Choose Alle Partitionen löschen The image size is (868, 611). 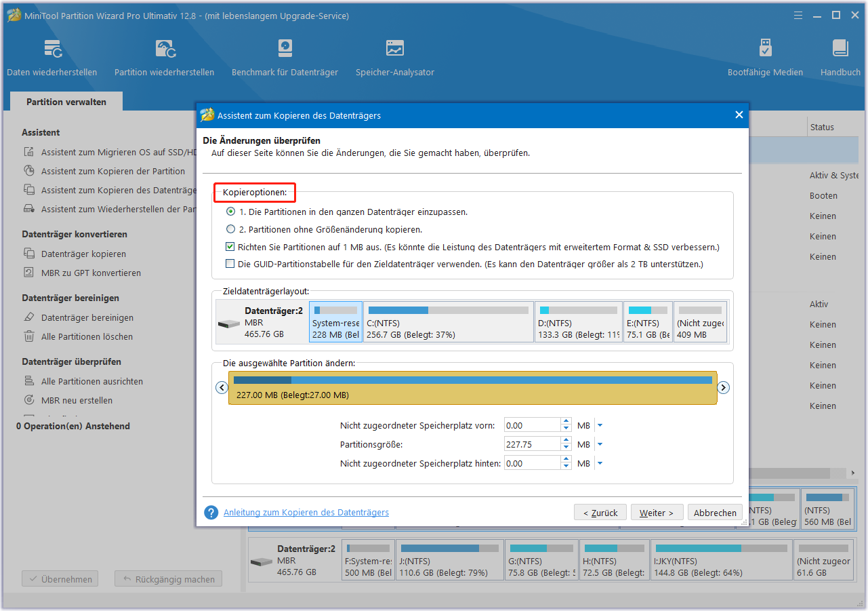coord(78,336)
